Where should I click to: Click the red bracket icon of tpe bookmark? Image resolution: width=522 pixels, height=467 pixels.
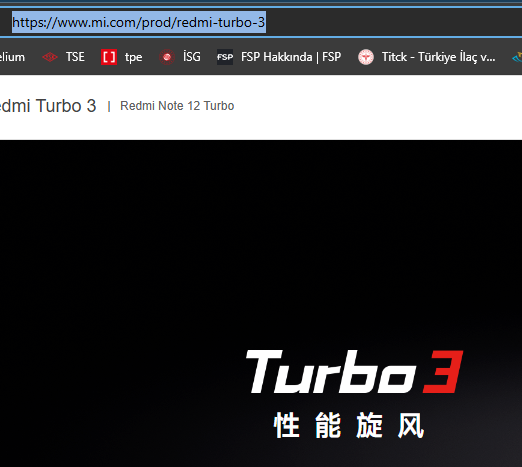(x=109, y=57)
